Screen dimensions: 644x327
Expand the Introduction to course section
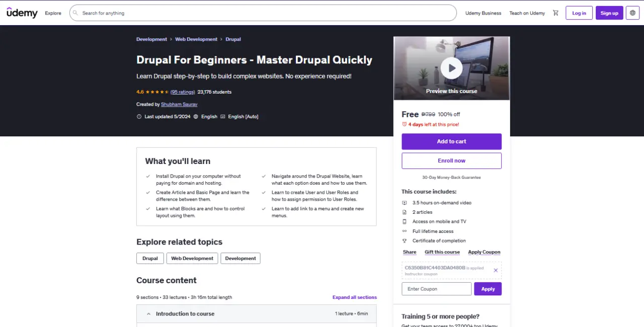tap(257, 314)
